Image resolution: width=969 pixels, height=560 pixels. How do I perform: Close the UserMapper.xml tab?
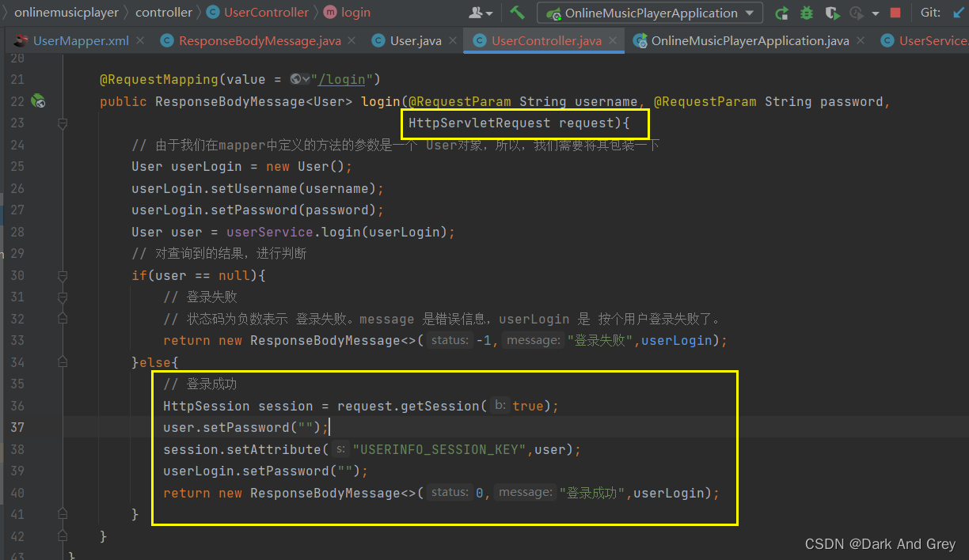[x=140, y=40]
